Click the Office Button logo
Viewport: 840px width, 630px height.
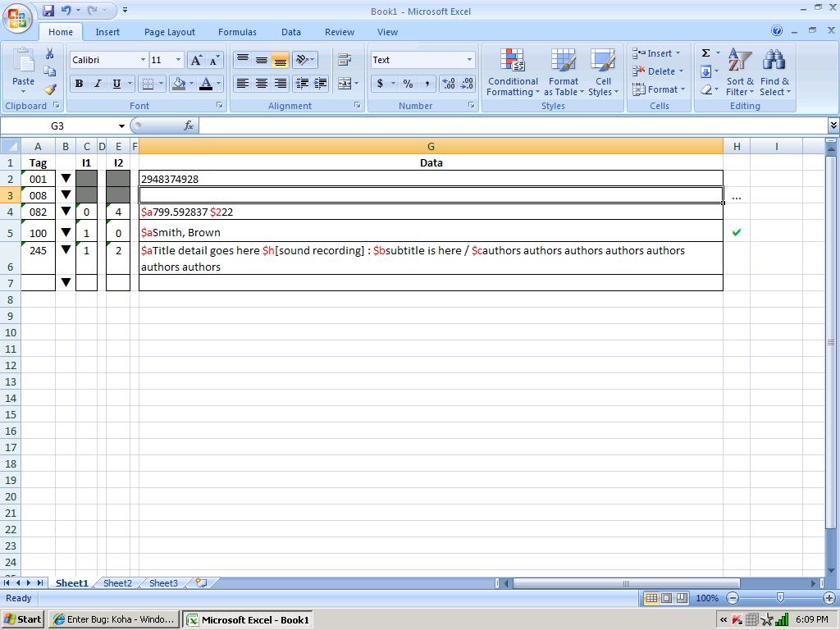pos(17,17)
